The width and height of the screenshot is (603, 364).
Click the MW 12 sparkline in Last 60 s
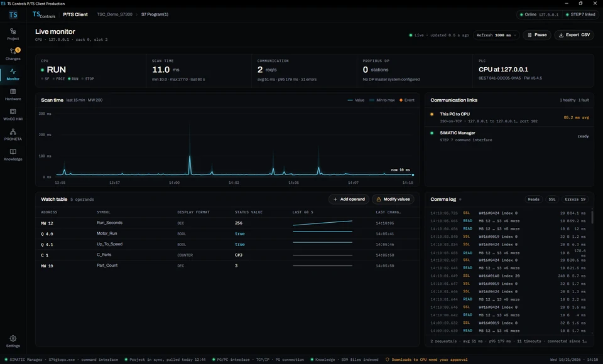click(323, 223)
